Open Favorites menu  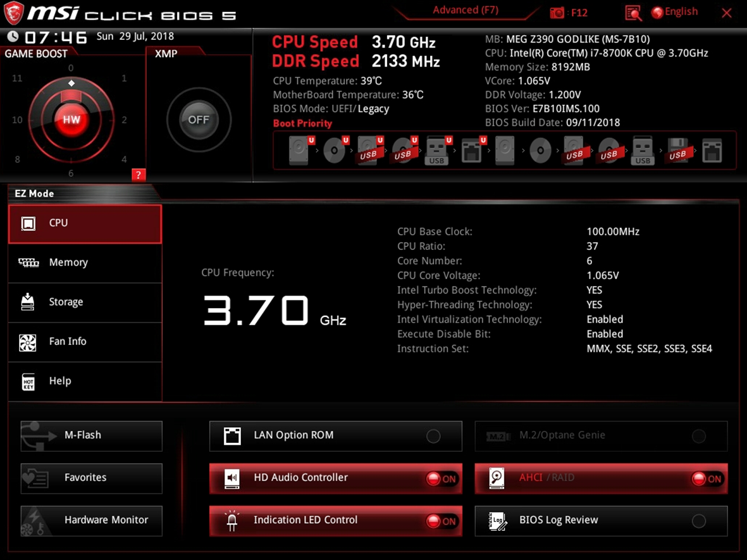coord(91,478)
